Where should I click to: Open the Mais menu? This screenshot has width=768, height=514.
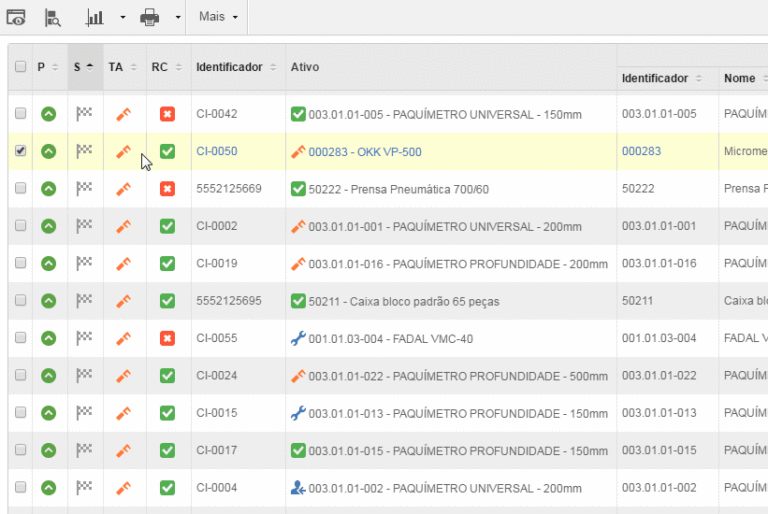(x=218, y=17)
